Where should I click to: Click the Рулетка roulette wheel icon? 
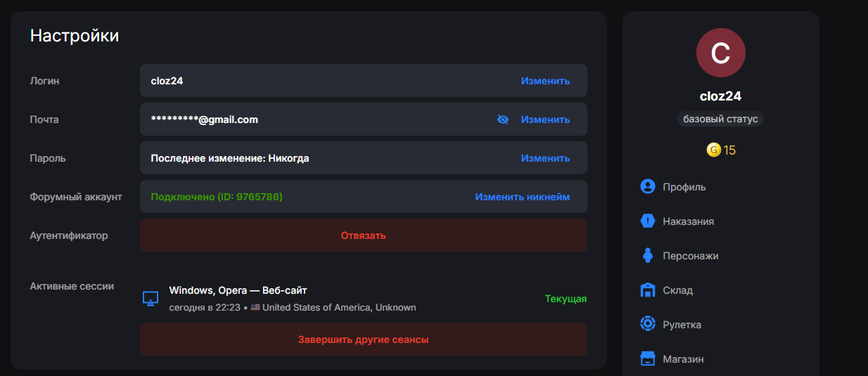(x=648, y=325)
